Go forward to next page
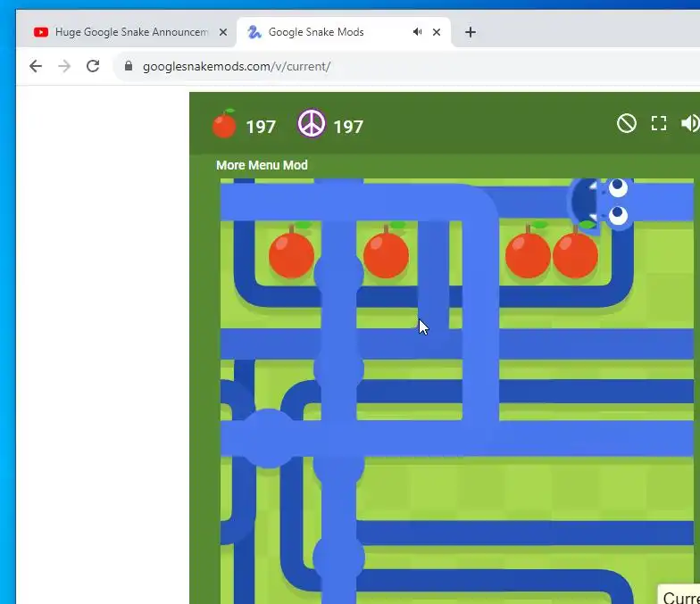This screenshot has height=604, width=700. tap(64, 66)
